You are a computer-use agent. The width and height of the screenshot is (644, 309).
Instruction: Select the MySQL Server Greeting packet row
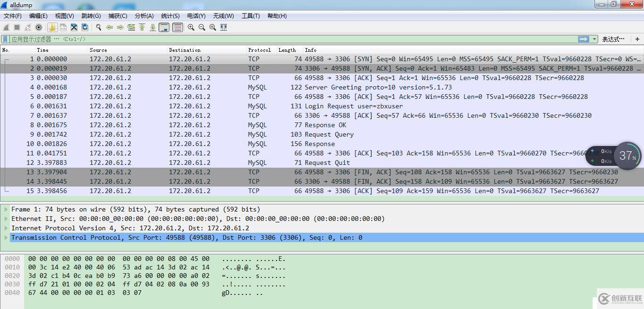click(189, 87)
